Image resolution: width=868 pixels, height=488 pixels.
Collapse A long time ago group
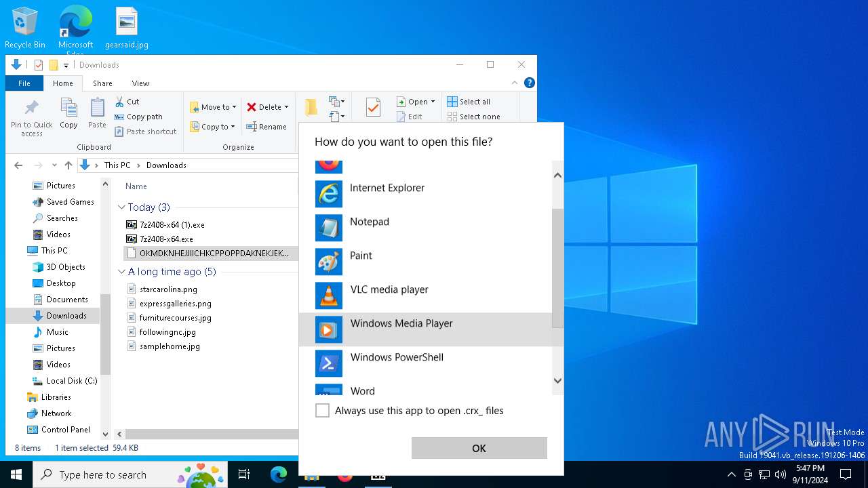coord(121,272)
